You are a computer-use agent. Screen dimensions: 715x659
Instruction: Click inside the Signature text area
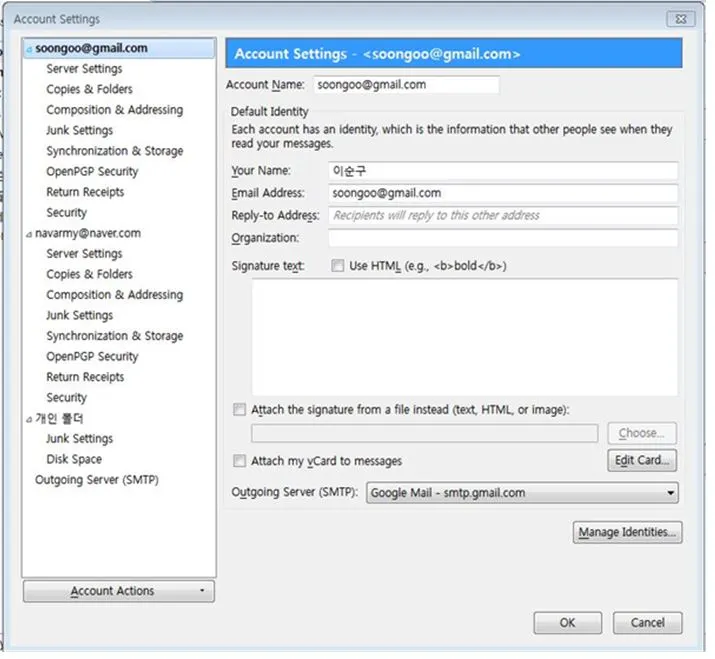[x=465, y=337]
